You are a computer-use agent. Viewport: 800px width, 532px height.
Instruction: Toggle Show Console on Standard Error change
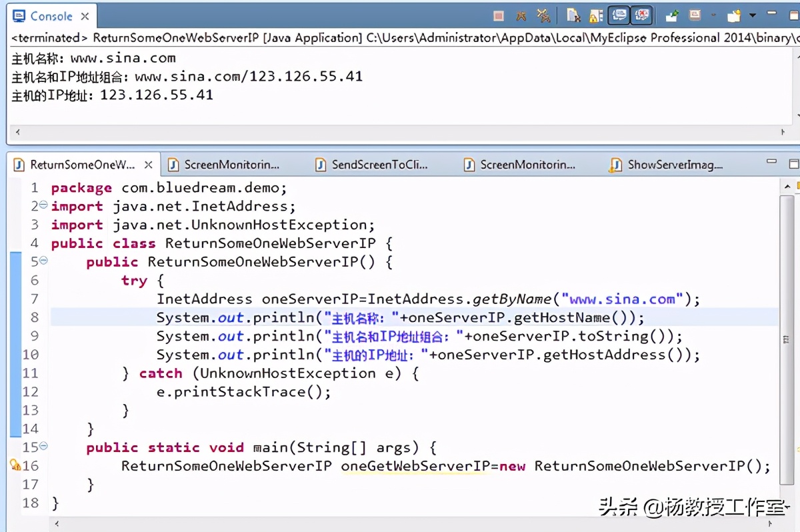pos(642,15)
